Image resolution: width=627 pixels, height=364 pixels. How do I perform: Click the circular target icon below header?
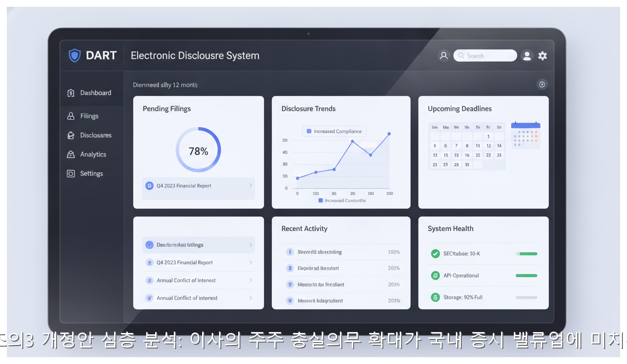tap(542, 84)
